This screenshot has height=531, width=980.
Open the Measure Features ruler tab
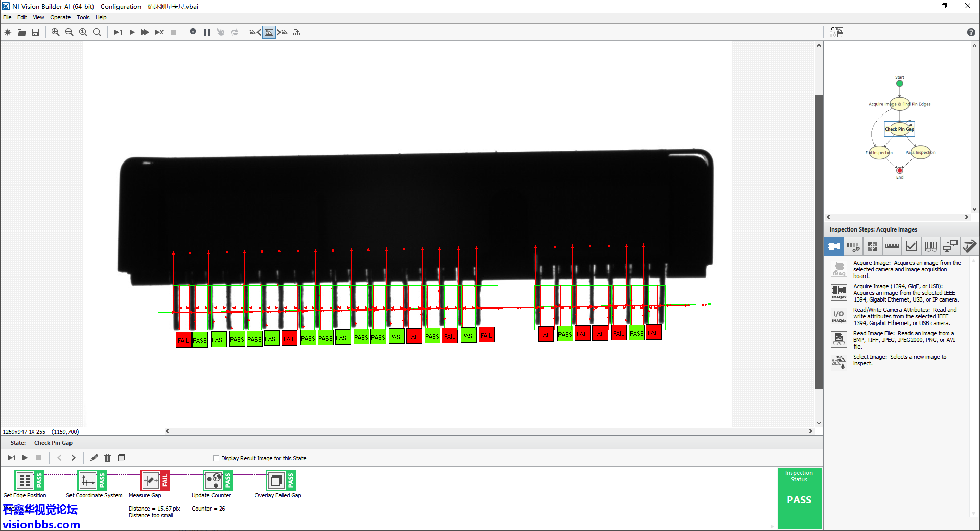[x=892, y=246]
